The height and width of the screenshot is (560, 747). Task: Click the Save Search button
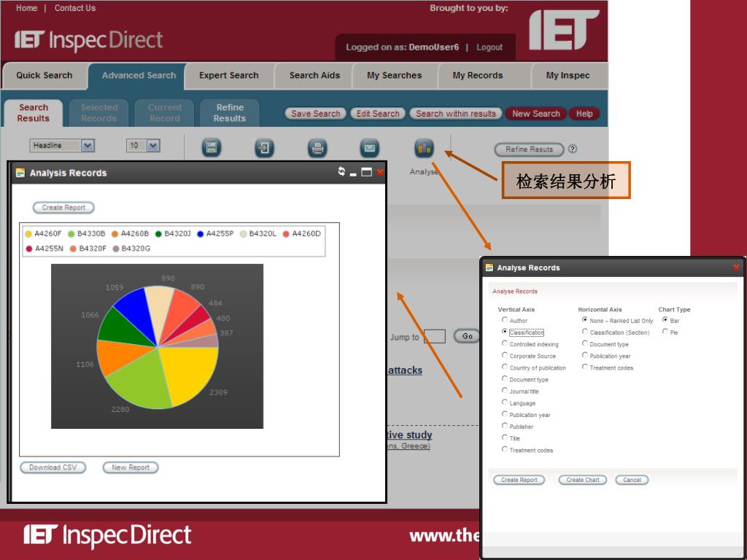(315, 113)
